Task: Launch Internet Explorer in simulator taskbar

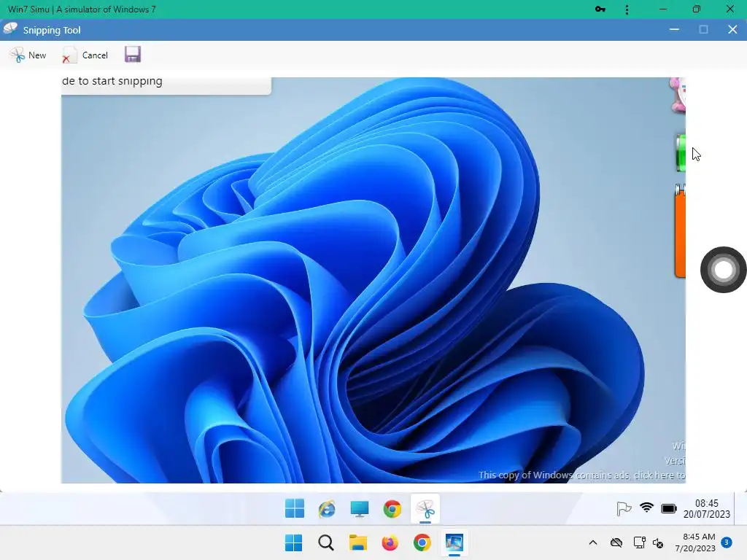Action: 327,508
